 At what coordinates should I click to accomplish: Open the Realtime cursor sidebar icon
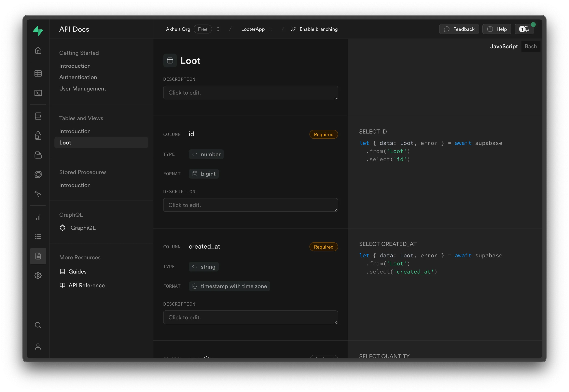[38, 194]
